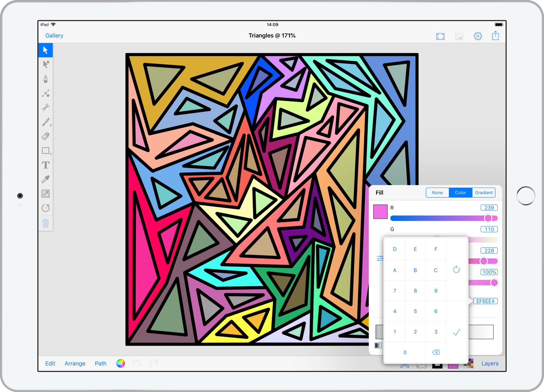
Task: Select the Color fill option
Action: [460, 193]
